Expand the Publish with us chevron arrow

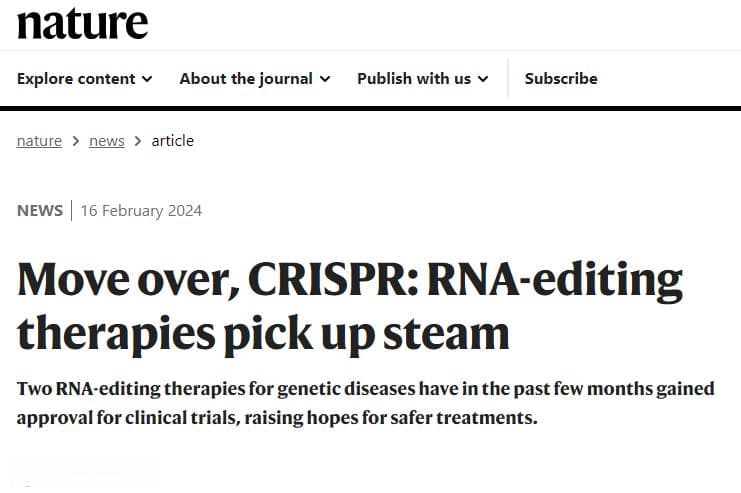(483, 79)
